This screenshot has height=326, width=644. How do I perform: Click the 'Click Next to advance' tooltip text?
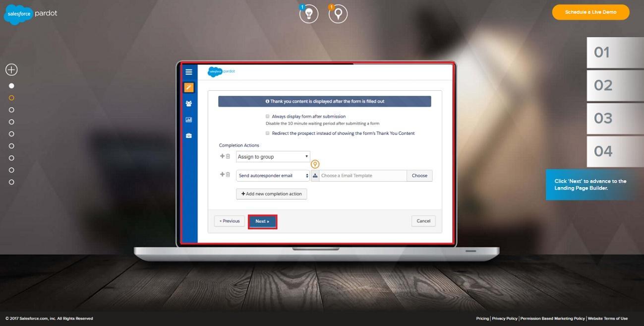(590, 185)
